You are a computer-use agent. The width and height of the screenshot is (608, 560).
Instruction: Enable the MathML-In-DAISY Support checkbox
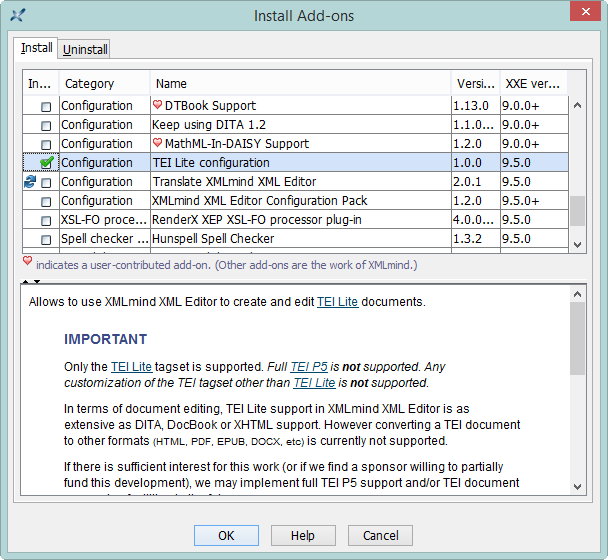tap(46, 144)
